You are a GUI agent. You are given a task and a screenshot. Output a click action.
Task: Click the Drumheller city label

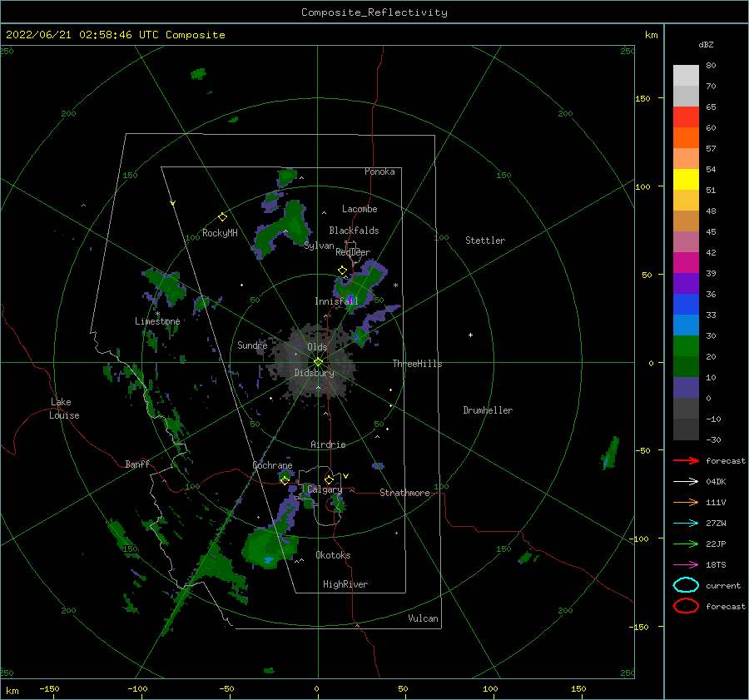click(488, 410)
